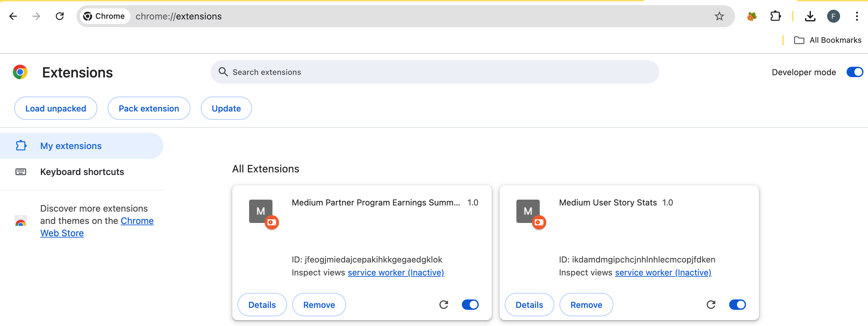Open Details for Medium Partner Program Earnings
The image size is (868, 326).
click(262, 304)
